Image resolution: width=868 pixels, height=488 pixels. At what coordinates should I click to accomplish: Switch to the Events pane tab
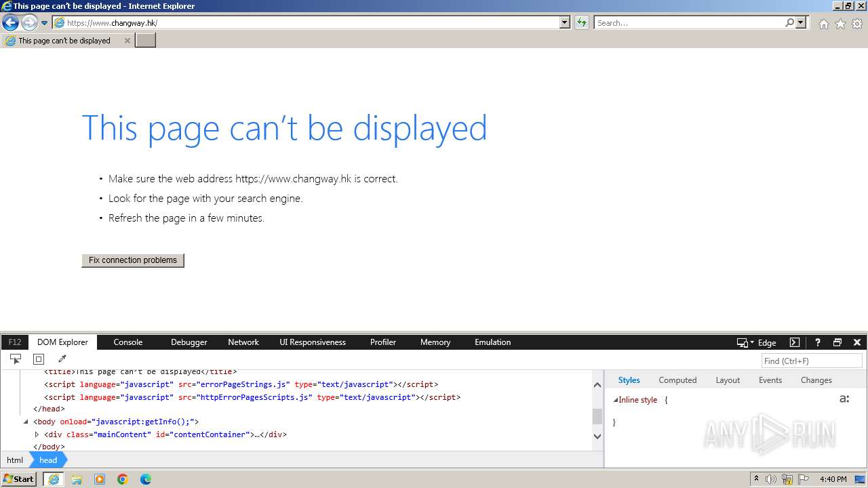click(x=770, y=380)
